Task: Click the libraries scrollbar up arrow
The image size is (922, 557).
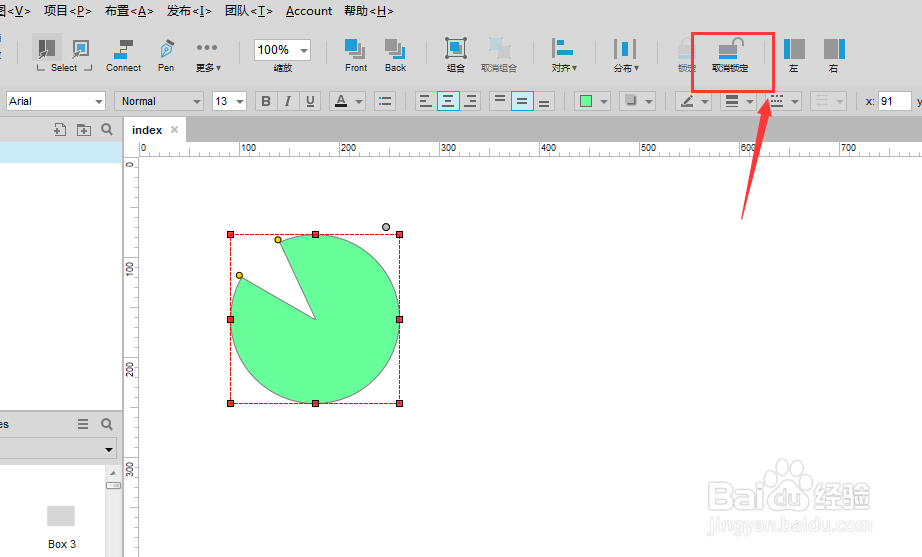Action: point(113,473)
